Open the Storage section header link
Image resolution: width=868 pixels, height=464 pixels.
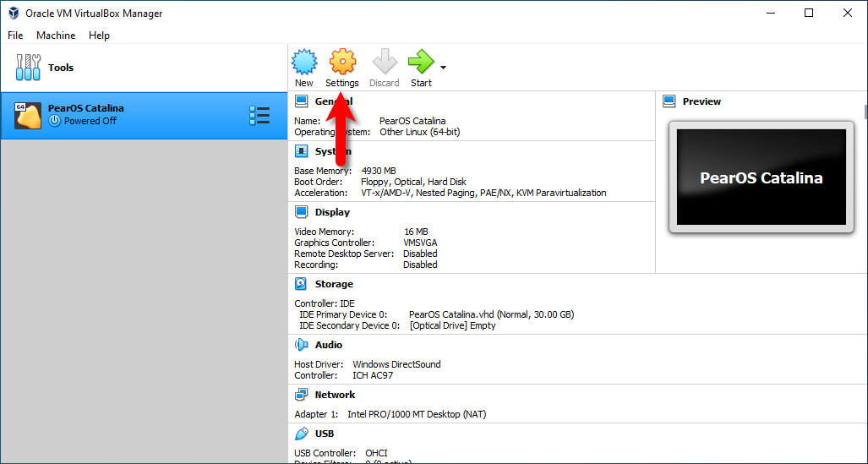335,284
